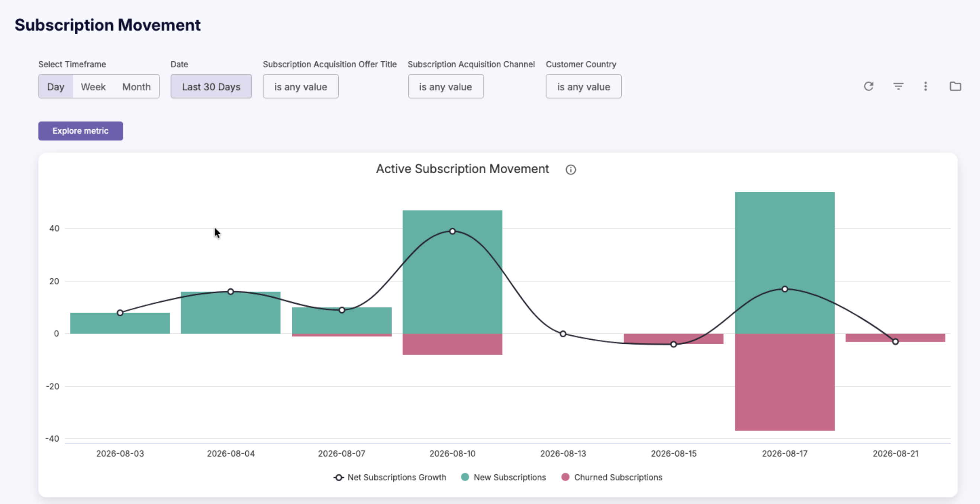The image size is (980, 504).
Task: Toggle Net Subscriptions Growth legend marker
Action: pos(339,477)
